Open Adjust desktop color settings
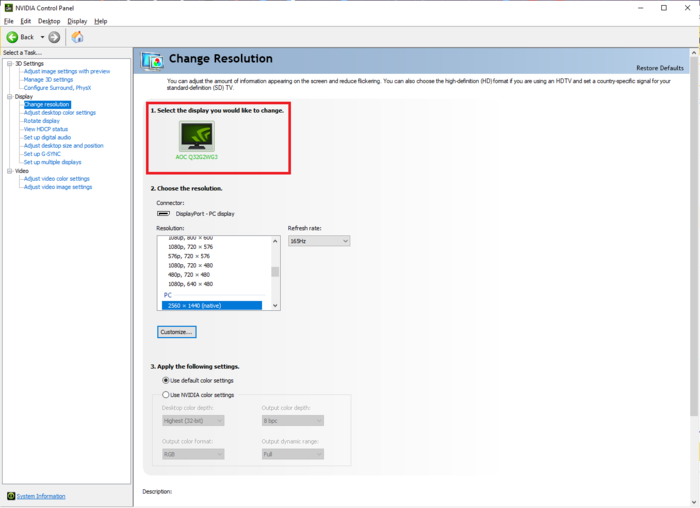Screen dimensions: 700x508 (60, 112)
